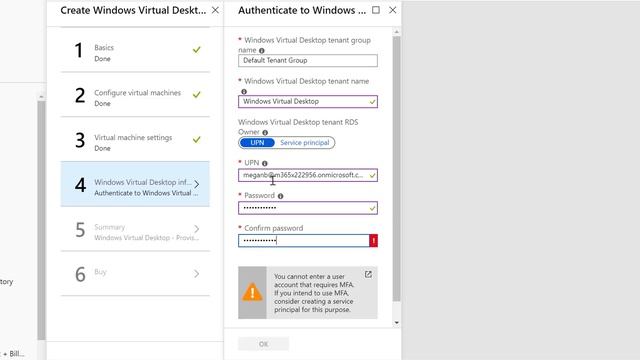The image size is (640, 360).
Task: Open step 5 Summary
Action: pos(135,229)
